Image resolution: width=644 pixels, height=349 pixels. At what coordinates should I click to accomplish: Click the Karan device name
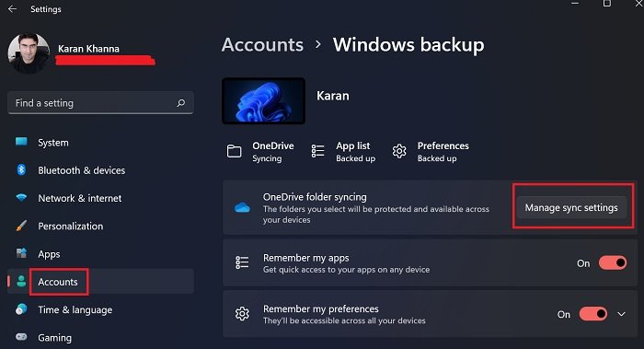pyautogui.click(x=333, y=96)
